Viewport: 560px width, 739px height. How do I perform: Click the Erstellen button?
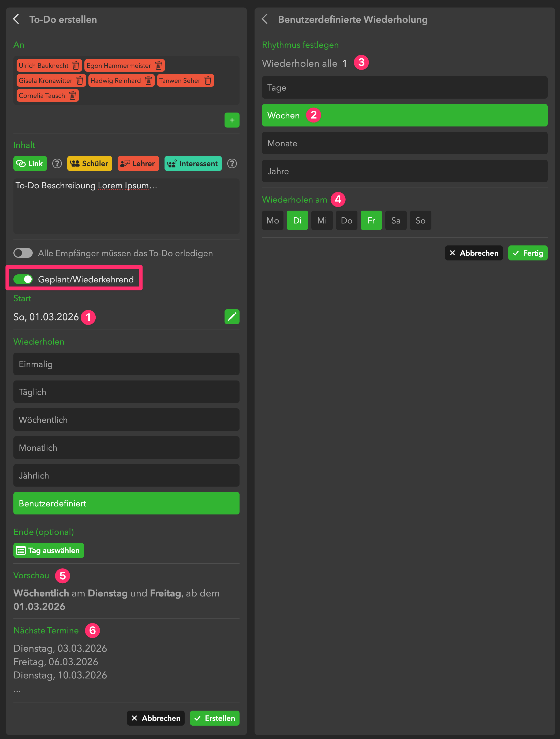point(215,718)
